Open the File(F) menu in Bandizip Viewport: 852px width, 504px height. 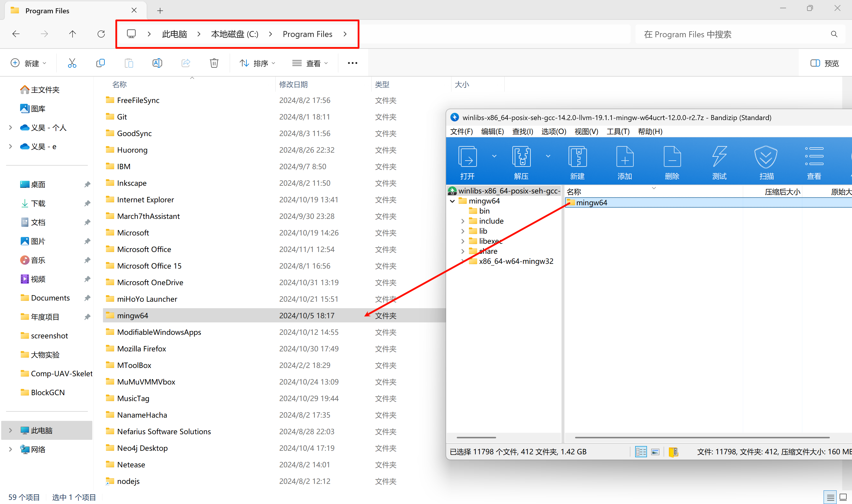click(461, 131)
